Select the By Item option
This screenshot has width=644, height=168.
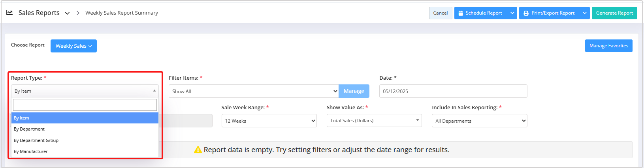[85, 118]
